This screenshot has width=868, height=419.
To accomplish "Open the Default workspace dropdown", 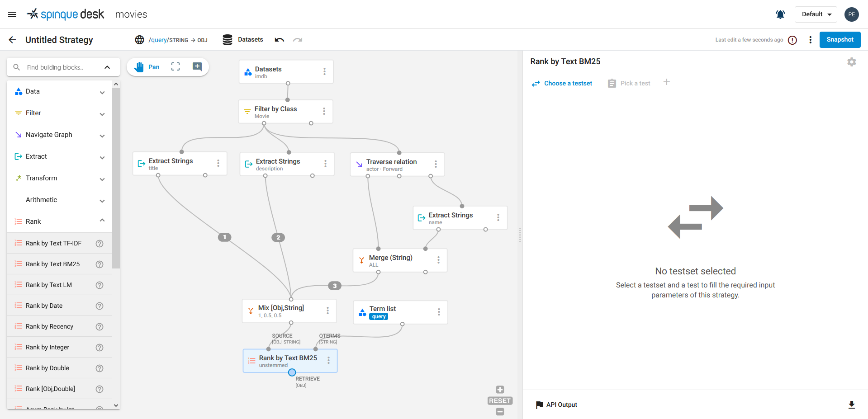I will coord(816,14).
